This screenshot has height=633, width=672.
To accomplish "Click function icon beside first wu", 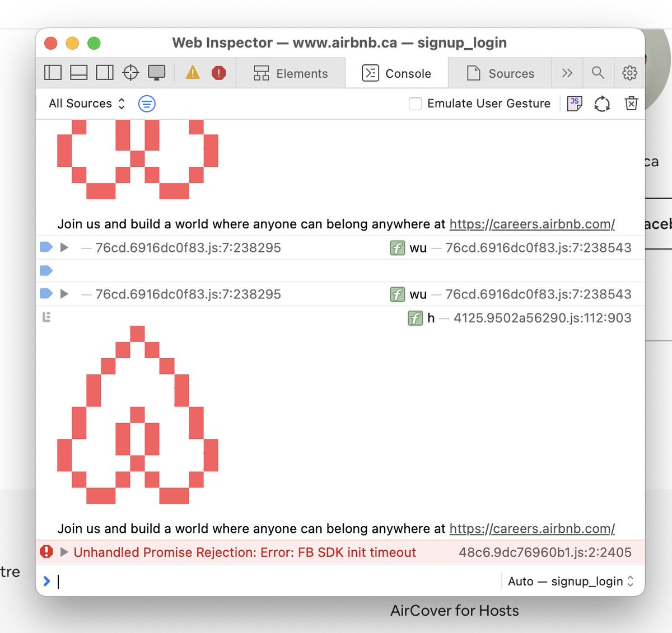I will pos(397,247).
